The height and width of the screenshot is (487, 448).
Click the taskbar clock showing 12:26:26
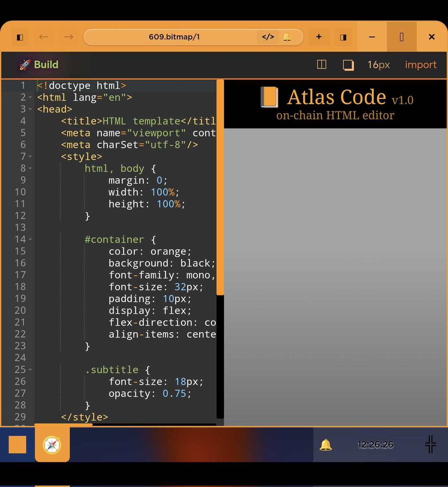click(x=375, y=445)
